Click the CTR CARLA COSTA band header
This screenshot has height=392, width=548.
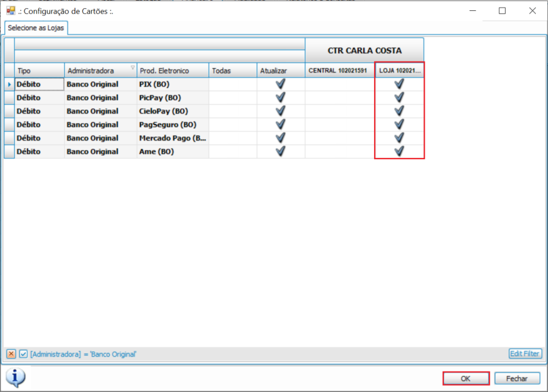pos(364,51)
